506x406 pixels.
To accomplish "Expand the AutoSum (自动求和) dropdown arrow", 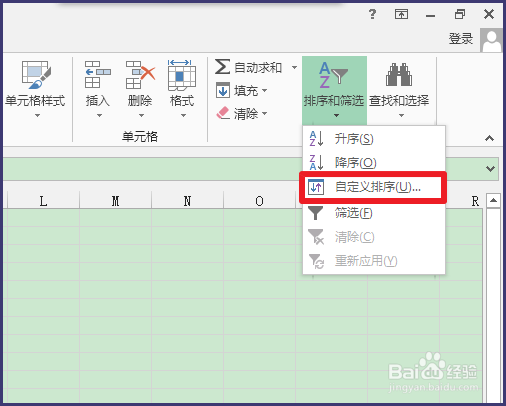I will tap(294, 67).
